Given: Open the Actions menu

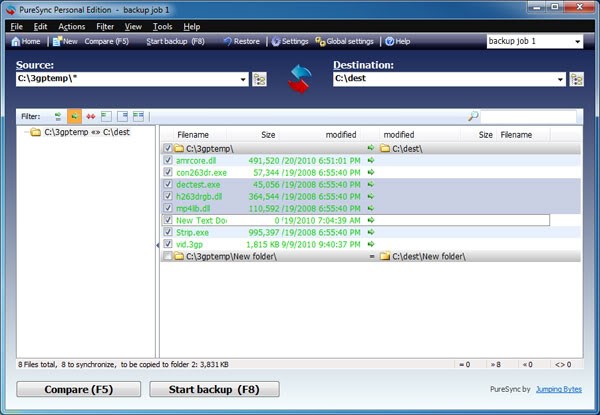Looking at the screenshot, I should coord(72,27).
